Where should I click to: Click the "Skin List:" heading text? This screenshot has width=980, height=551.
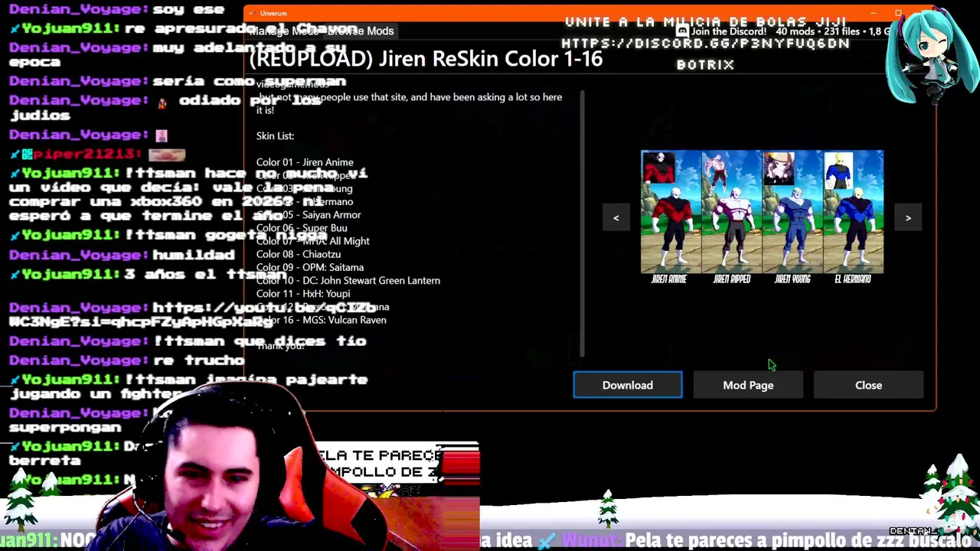(275, 136)
